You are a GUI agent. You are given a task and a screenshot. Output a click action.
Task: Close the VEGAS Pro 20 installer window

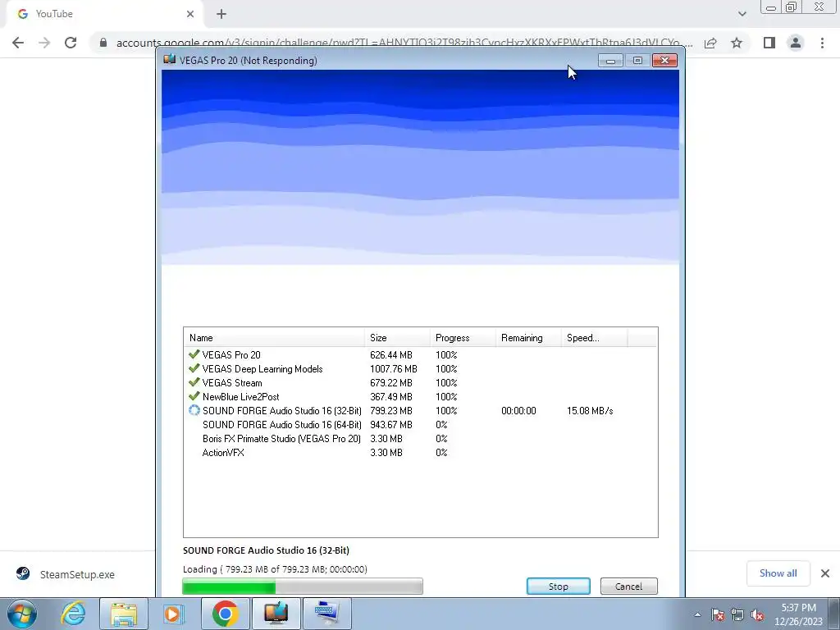(x=664, y=61)
